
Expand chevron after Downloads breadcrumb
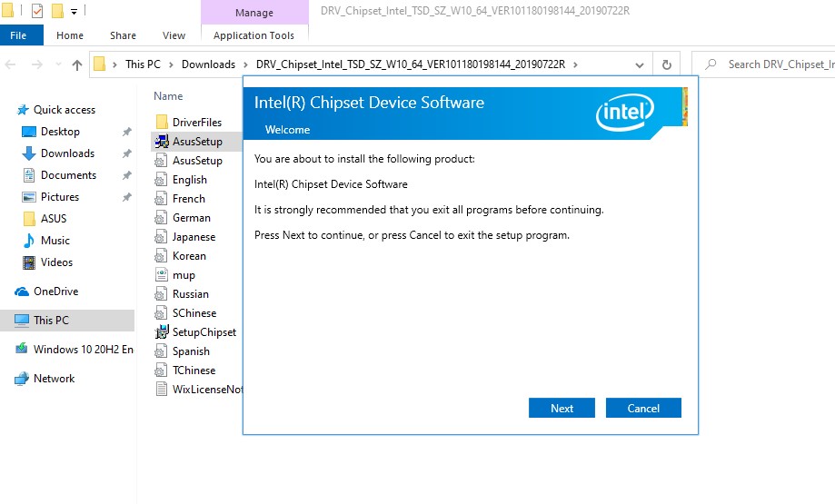pyautogui.click(x=245, y=64)
